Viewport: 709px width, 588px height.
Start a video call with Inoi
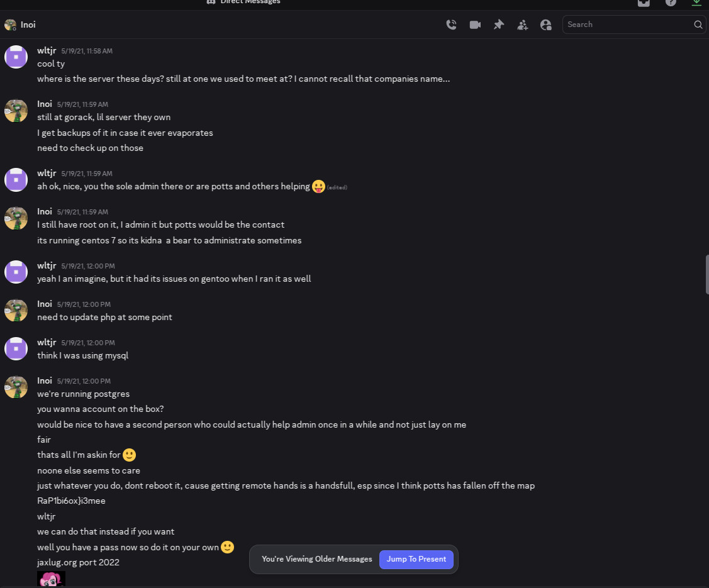pos(475,25)
